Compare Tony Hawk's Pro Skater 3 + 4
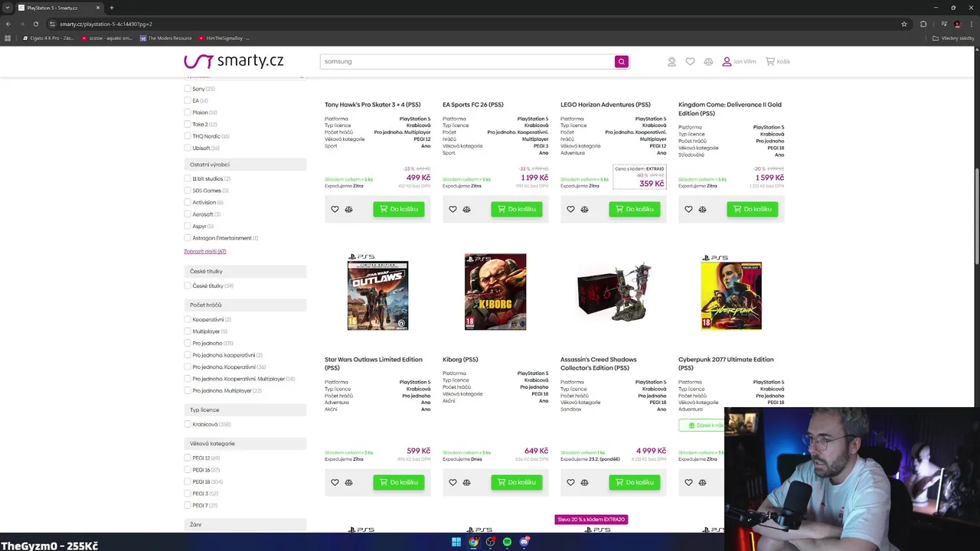Image resolution: width=980 pixels, height=551 pixels. tap(348, 209)
